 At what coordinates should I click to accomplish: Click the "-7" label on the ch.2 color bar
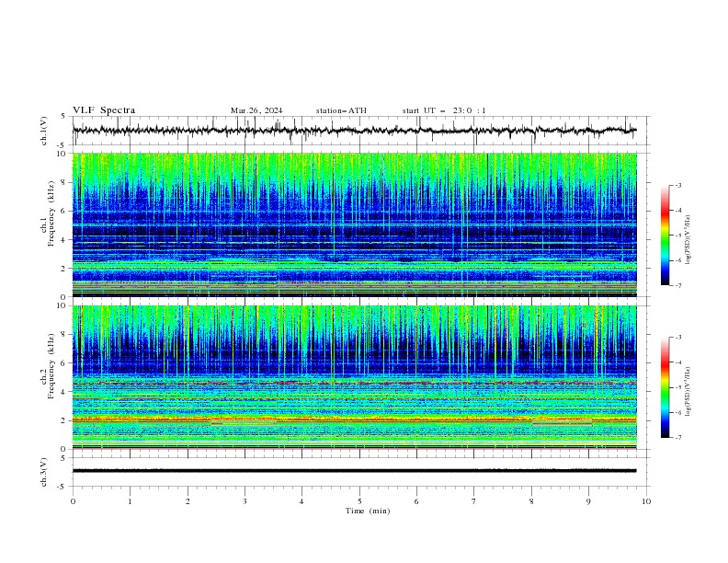pos(677,438)
